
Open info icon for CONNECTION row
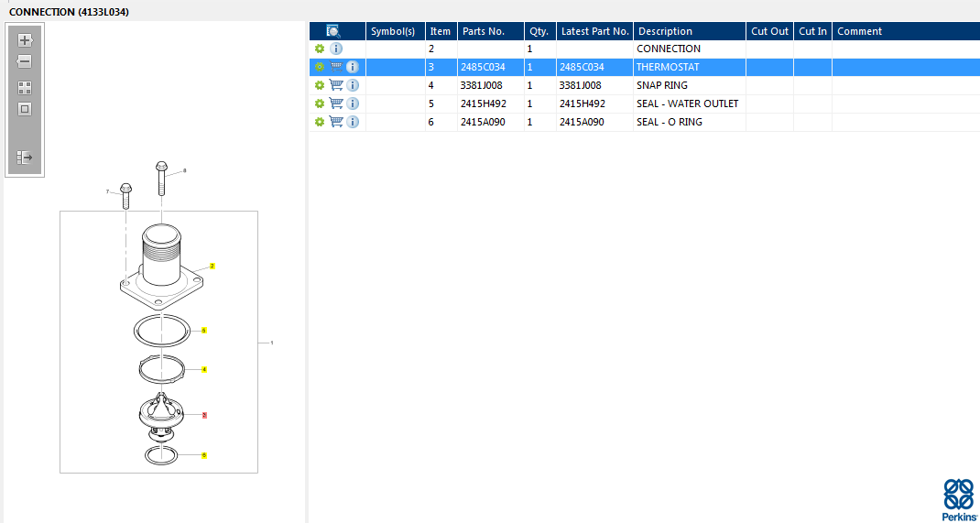click(x=336, y=49)
